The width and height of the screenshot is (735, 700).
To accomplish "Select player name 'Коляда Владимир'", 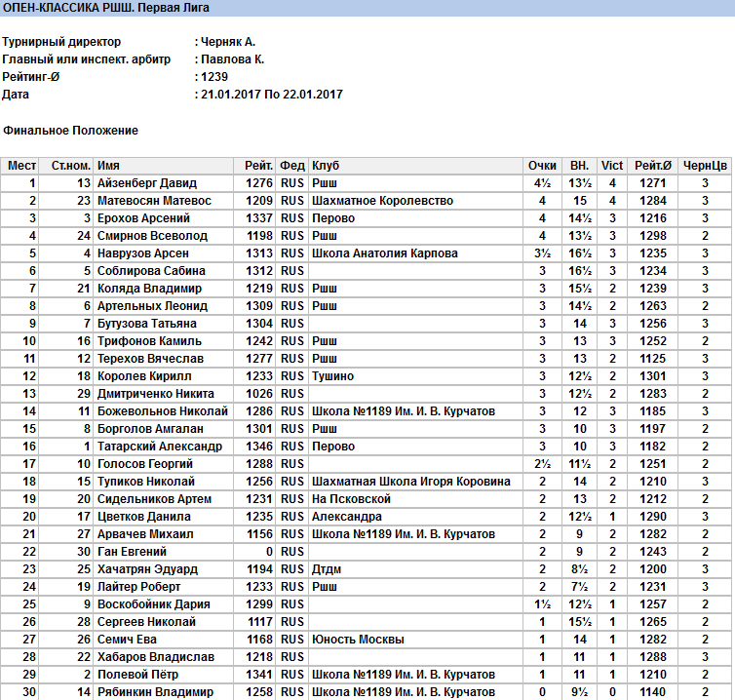I will (149, 289).
